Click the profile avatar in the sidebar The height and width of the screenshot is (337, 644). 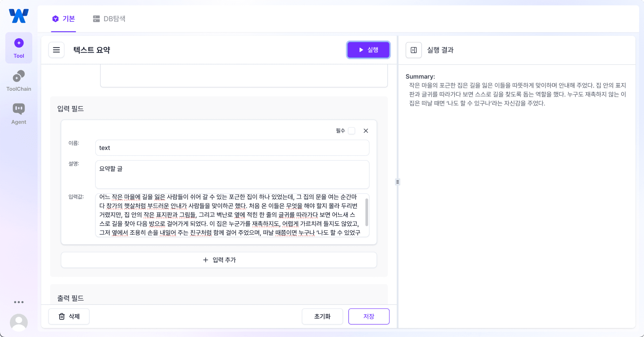[19, 322]
